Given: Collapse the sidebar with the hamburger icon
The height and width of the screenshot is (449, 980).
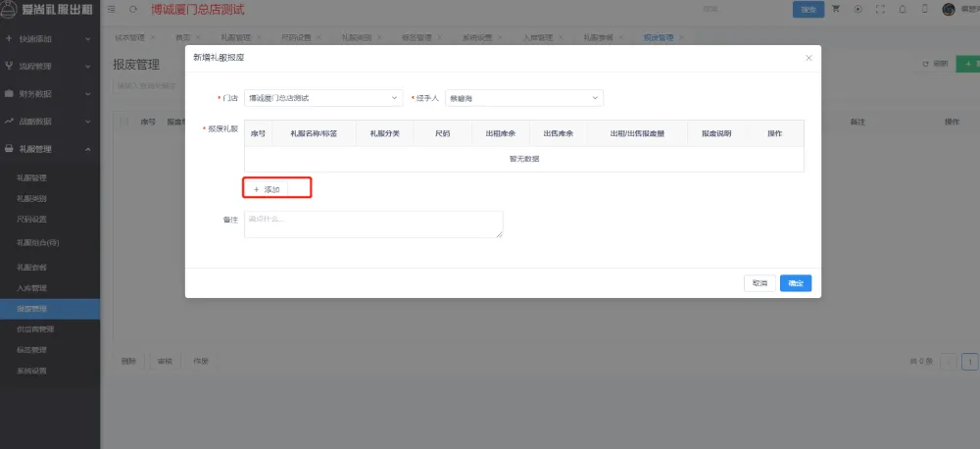Looking at the screenshot, I should click(110, 9).
